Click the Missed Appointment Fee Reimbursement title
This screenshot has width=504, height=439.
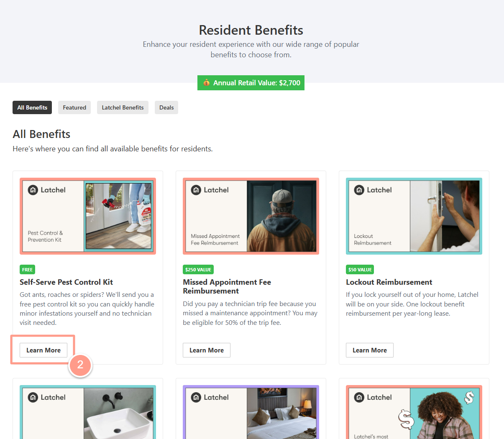[x=227, y=286]
